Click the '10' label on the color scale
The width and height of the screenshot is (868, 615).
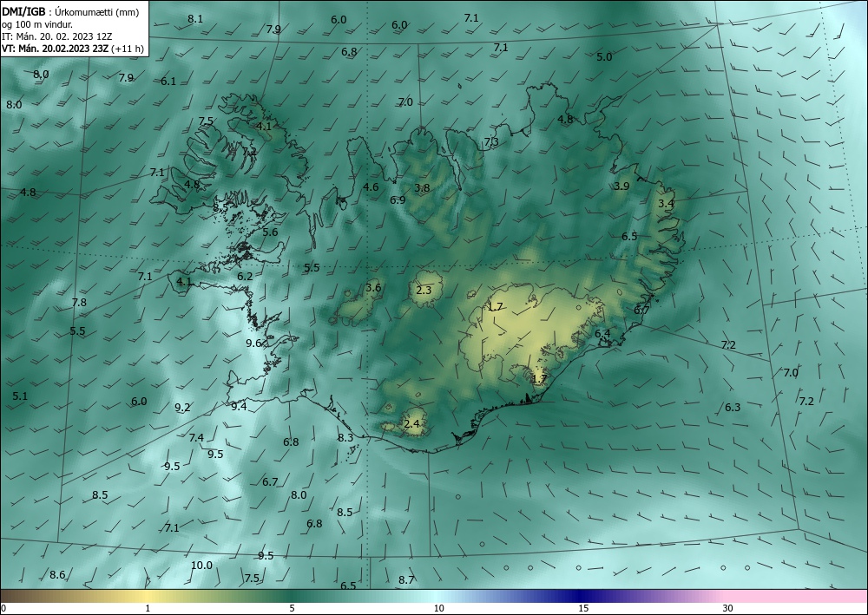coord(438,608)
